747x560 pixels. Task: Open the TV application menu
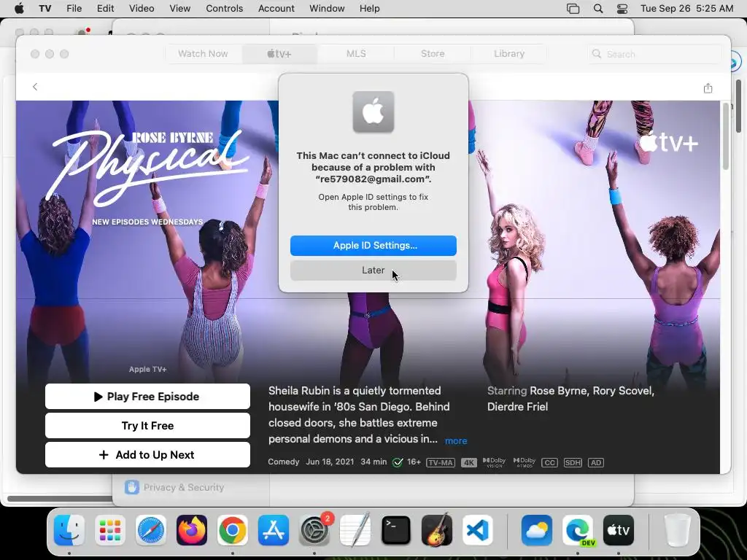45,9
